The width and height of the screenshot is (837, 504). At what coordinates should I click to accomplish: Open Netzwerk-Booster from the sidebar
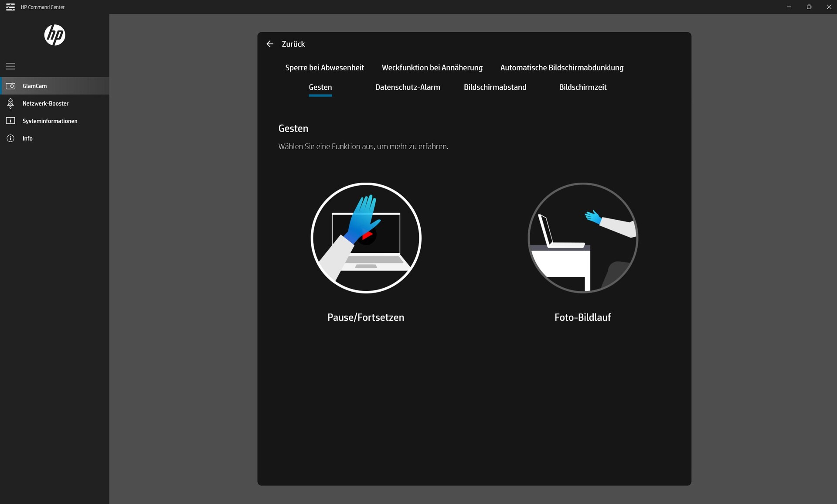(45, 103)
